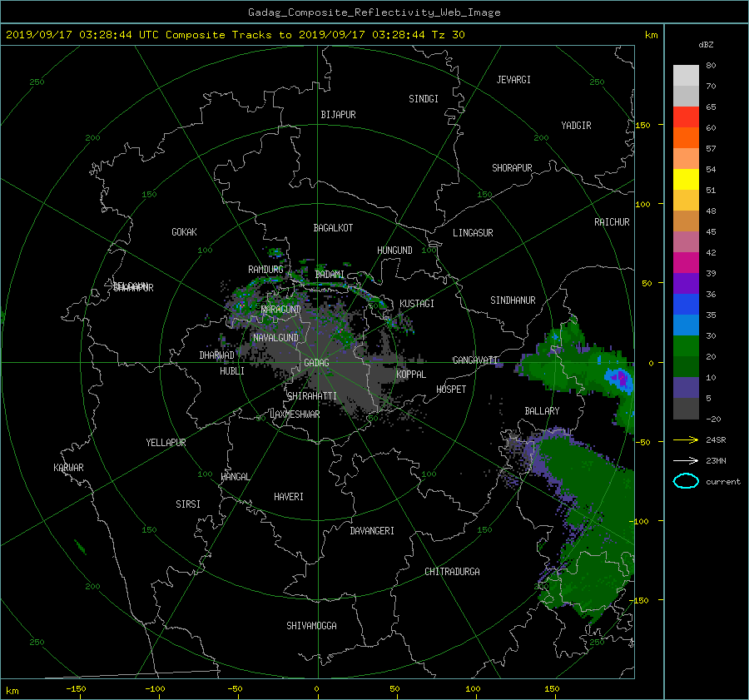
Task: Click the GOKAK label
Action: pyautogui.click(x=184, y=231)
